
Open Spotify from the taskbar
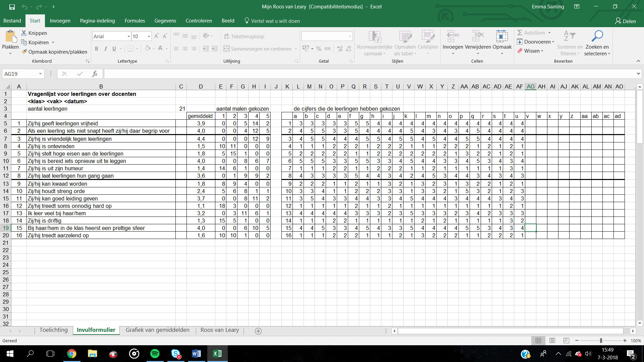point(155,354)
